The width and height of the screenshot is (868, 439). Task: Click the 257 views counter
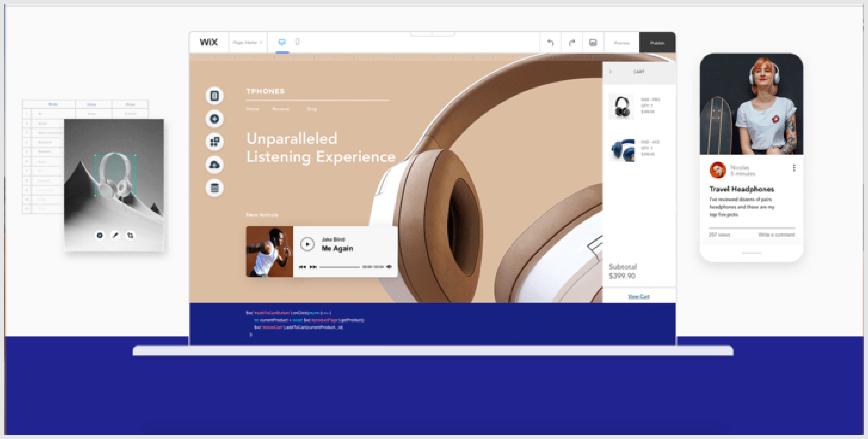pyautogui.click(x=719, y=235)
